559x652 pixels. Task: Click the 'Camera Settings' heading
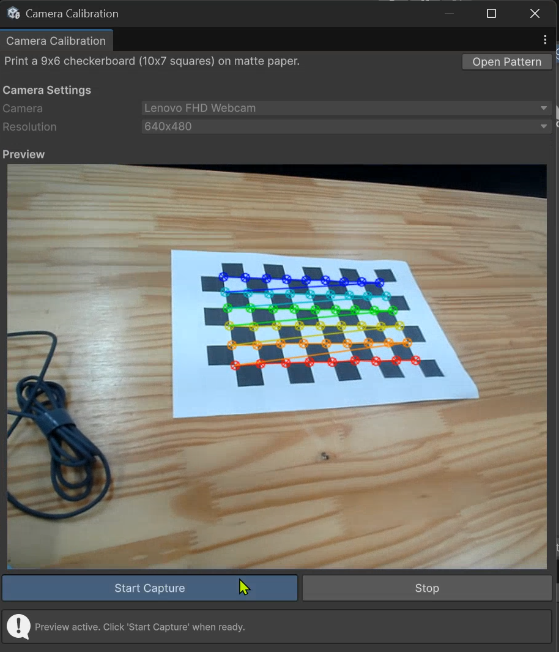click(47, 90)
